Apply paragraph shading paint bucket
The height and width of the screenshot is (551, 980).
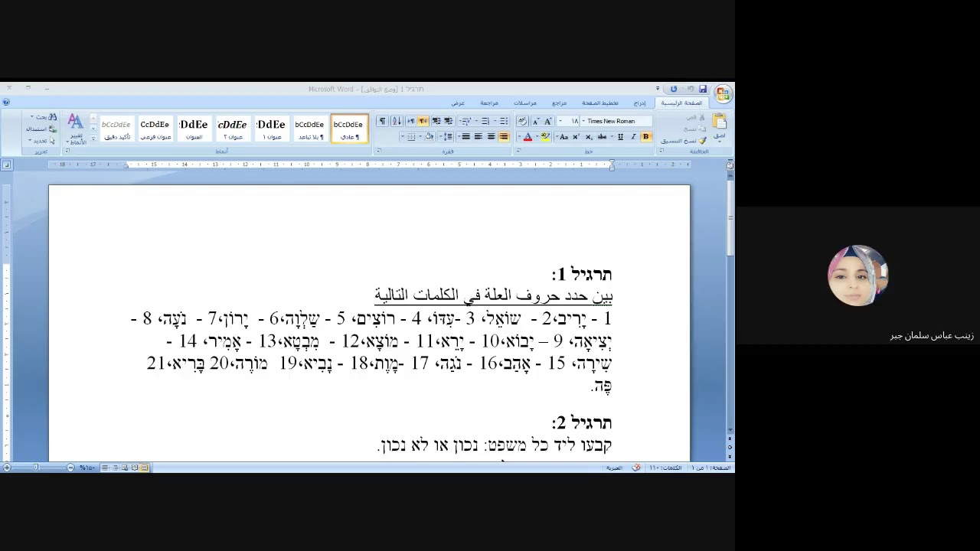[430, 137]
